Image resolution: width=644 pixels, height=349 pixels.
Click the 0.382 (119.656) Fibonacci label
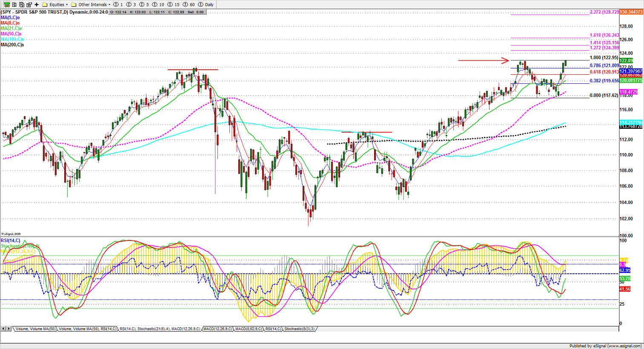click(604, 81)
